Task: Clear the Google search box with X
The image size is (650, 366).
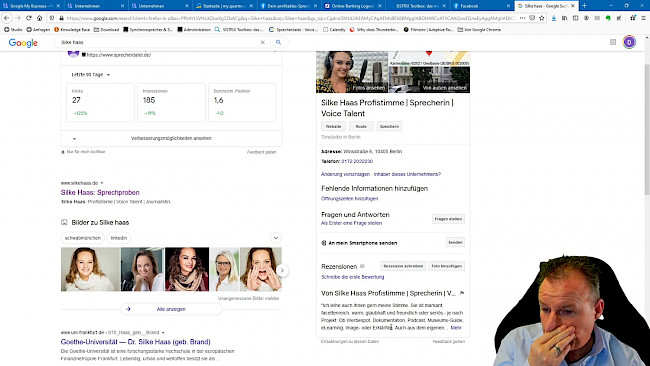Action: [262, 42]
